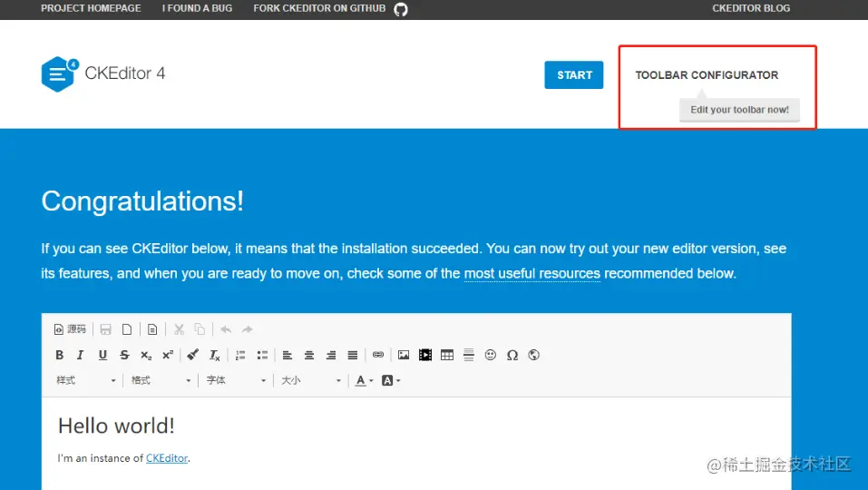
Task: Open the Size (大小) dropdown
Action: pos(311,380)
